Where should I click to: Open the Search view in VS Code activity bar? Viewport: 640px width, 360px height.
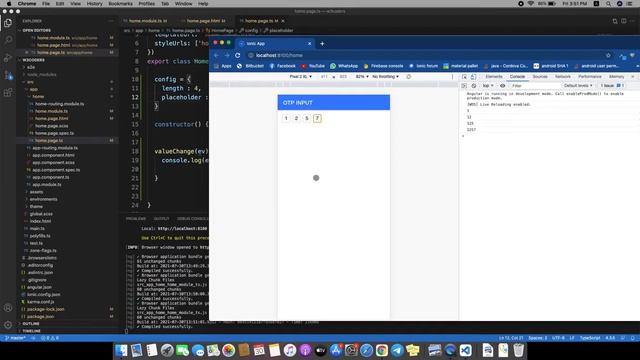click(8, 40)
